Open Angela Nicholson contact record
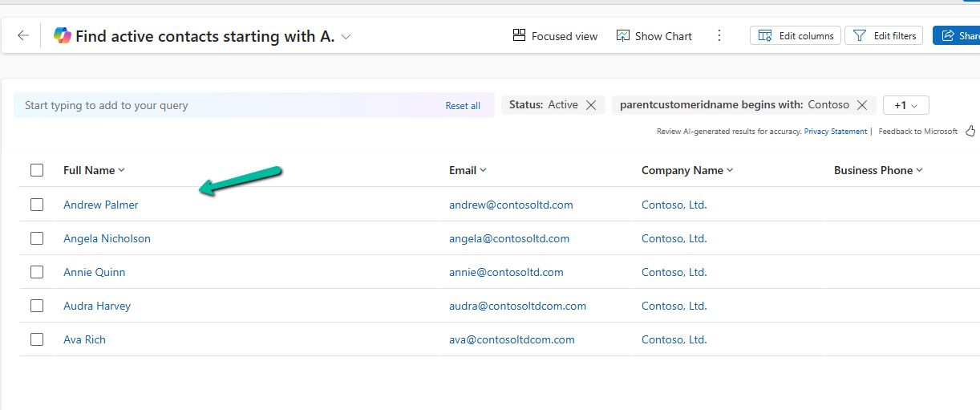Viewport: 980px width, 410px height. pyautogui.click(x=107, y=238)
